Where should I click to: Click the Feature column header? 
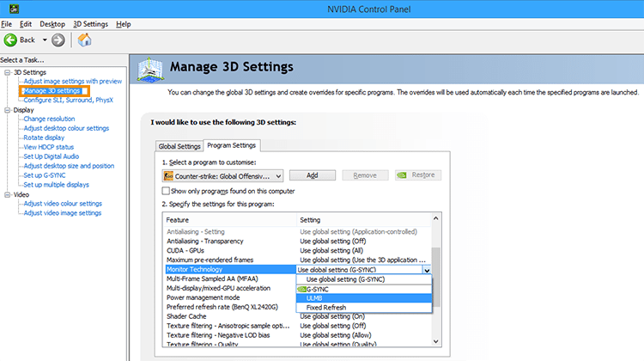click(229, 220)
